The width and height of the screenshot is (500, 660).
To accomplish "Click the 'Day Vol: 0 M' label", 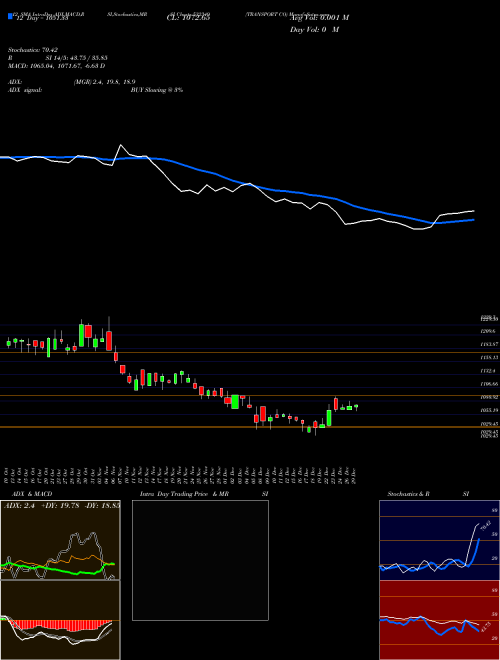I will coord(314,30).
